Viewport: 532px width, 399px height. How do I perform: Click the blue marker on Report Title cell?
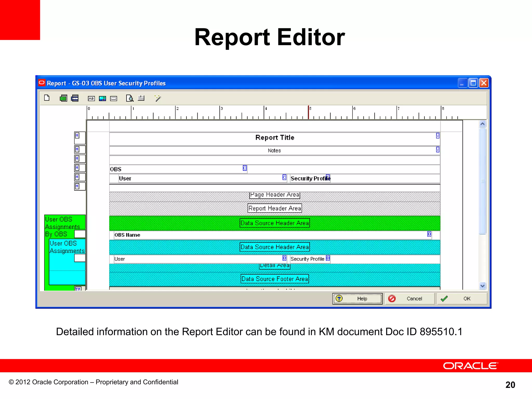pos(438,136)
